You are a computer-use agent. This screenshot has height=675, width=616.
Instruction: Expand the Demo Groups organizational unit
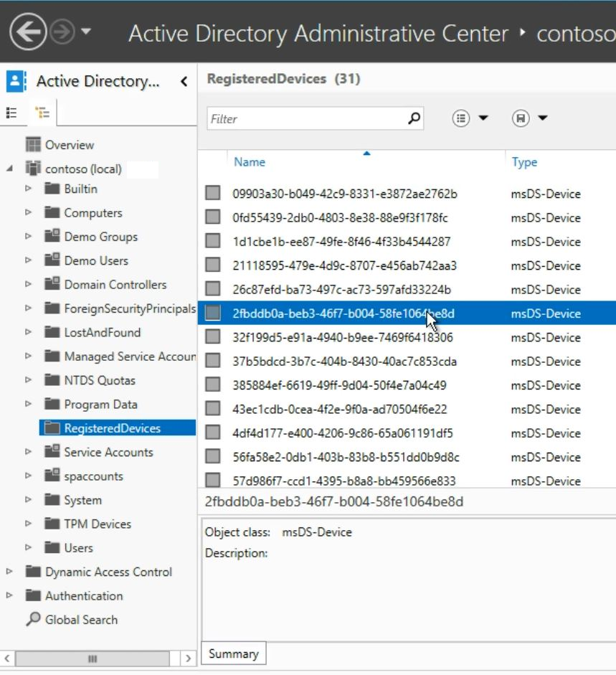tap(28, 236)
